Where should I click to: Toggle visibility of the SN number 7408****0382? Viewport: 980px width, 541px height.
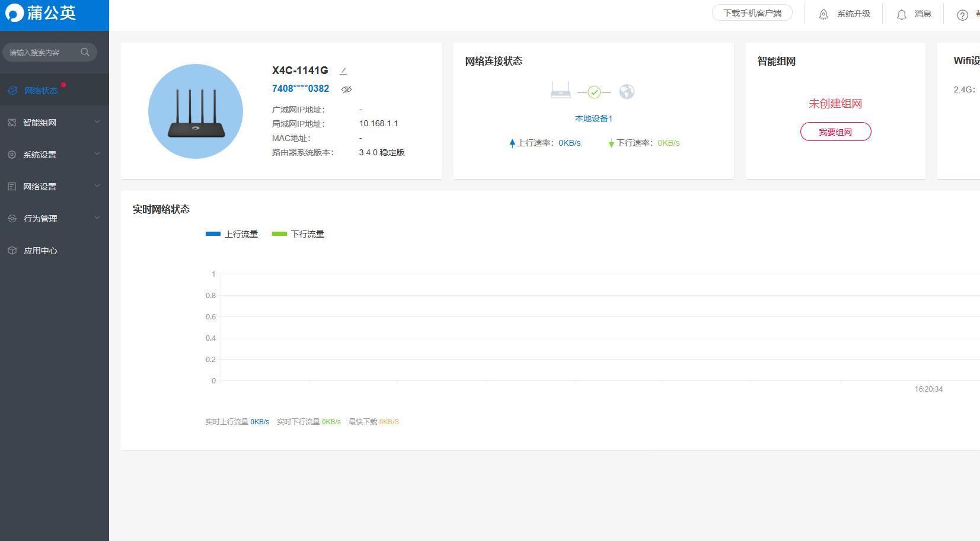[x=346, y=89]
